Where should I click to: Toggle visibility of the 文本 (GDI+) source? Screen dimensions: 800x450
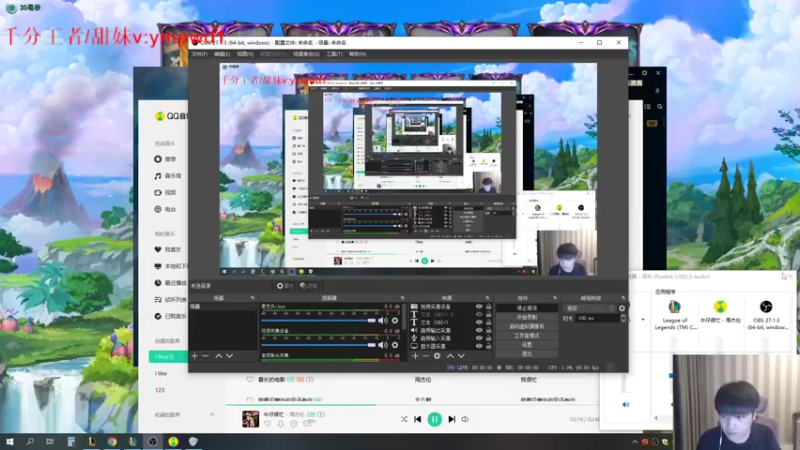click(479, 322)
